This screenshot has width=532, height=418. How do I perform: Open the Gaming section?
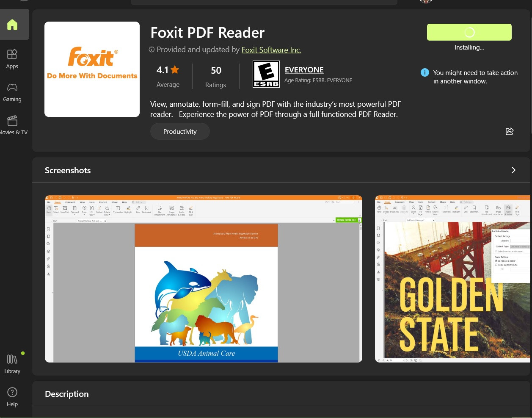(12, 92)
